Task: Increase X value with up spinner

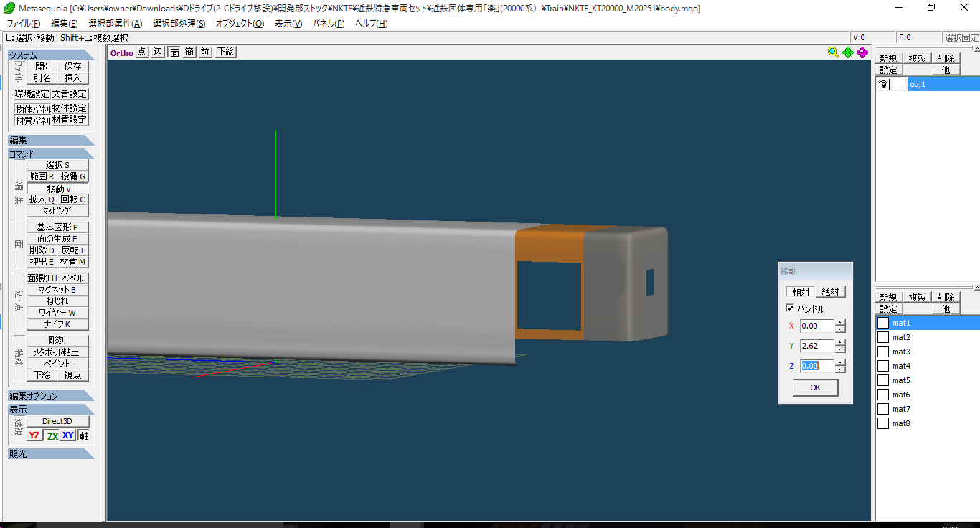Action: [x=840, y=322]
